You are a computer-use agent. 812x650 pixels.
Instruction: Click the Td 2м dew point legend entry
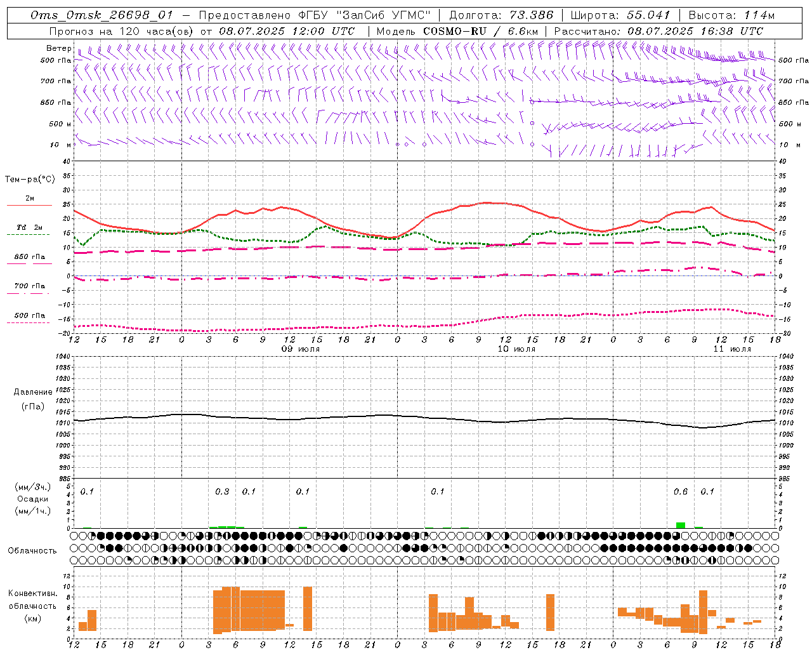29,227
